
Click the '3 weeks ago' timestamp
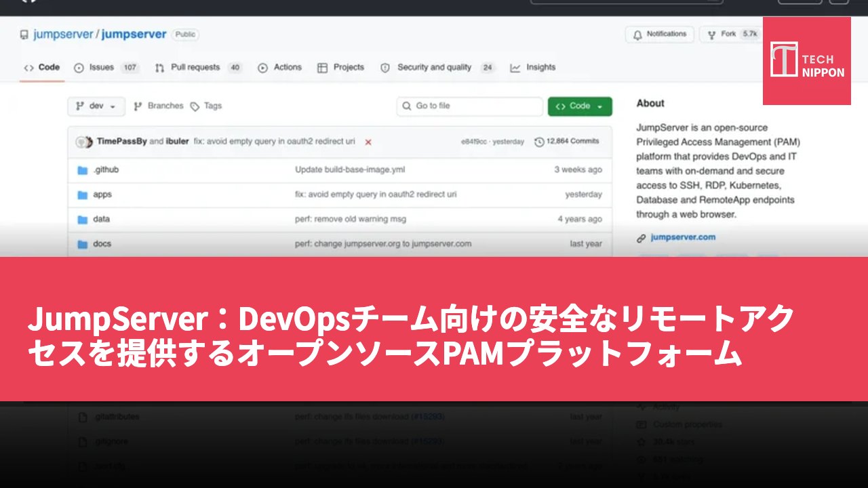pos(578,170)
